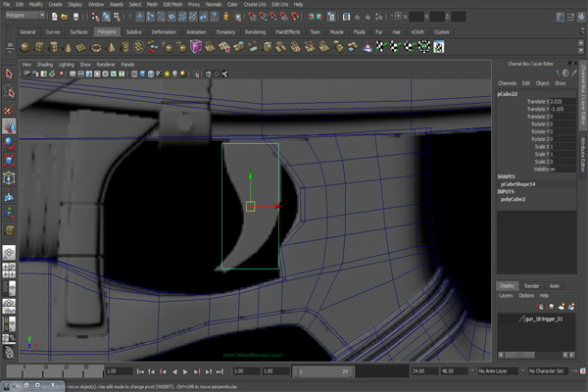Toggle viewport grid display icon
Image resolution: width=588 pixels, height=392 pixels.
click(73, 73)
